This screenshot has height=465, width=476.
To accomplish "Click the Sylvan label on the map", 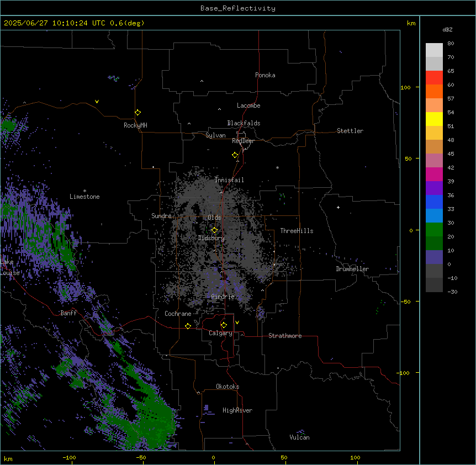I will (215, 135).
